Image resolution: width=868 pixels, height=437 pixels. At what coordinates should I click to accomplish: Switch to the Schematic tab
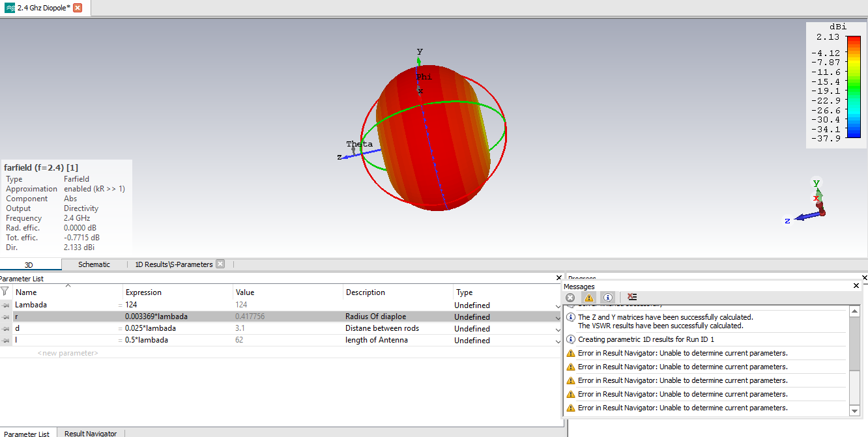pyautogui.click(x=94, y=264)
